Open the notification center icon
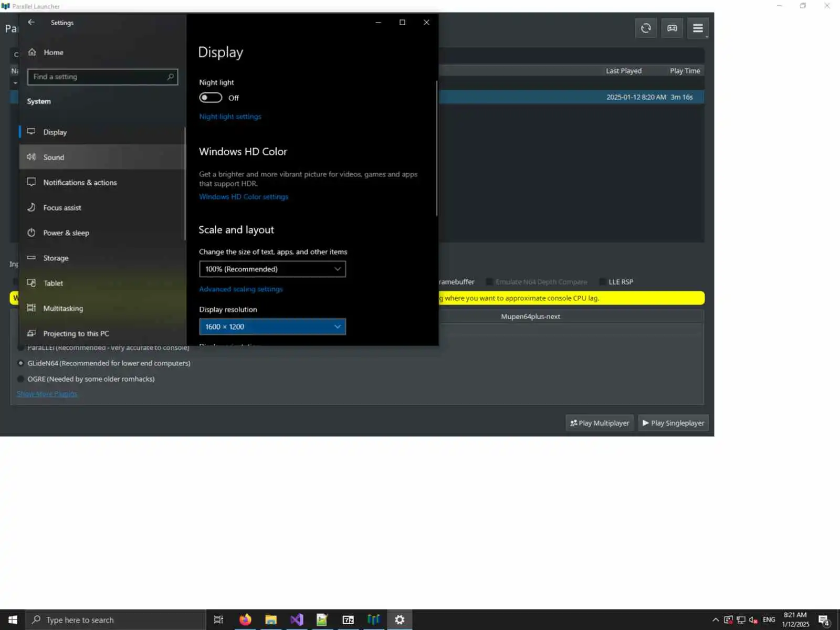Viewport: 840px width, 630px height. click(x=824, y=620)
